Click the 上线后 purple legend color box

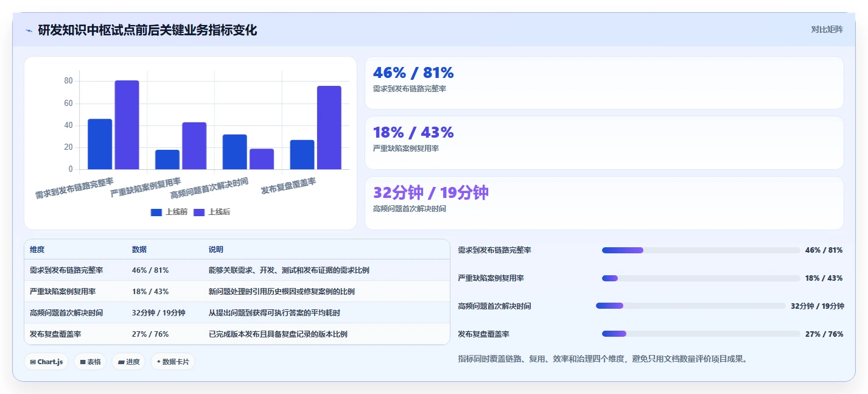click(x=199, y=212)
